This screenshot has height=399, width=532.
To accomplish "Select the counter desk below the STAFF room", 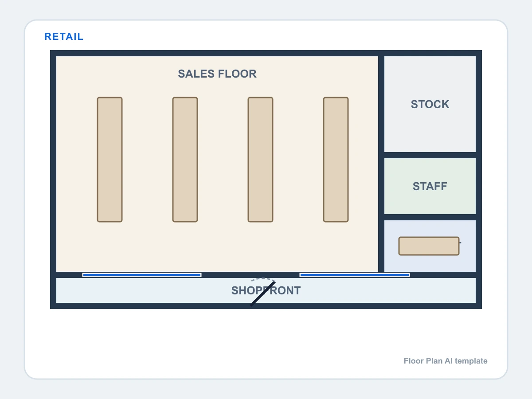I will coord(429,246).
